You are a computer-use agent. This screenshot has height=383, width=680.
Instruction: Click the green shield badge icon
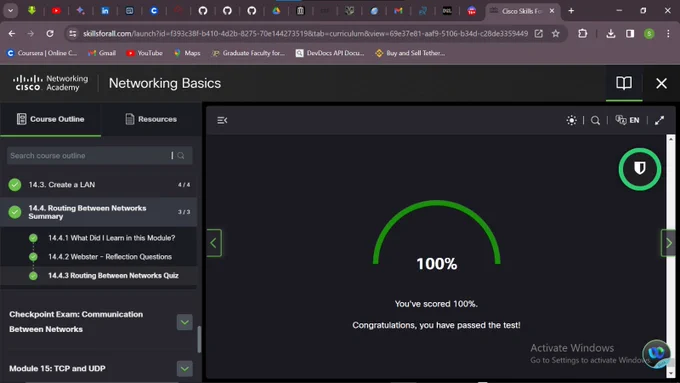pyautogui.click(x=640, y=169)
